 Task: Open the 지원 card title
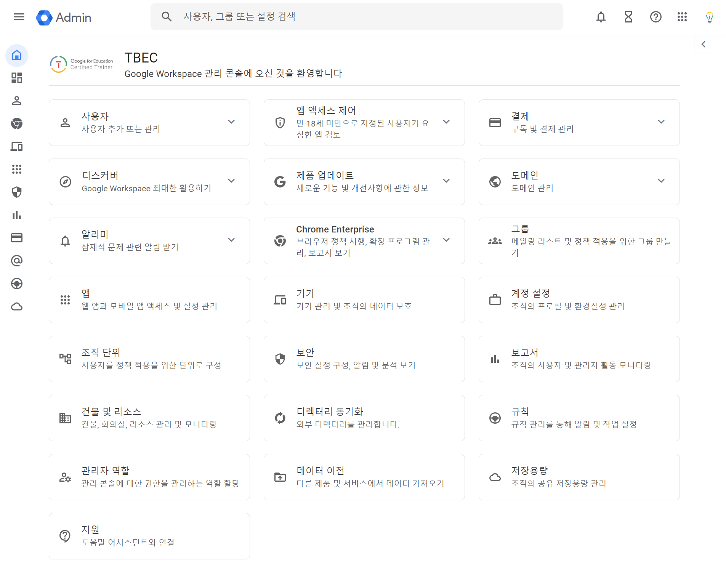pyautogui.click(x=90, y=530)
